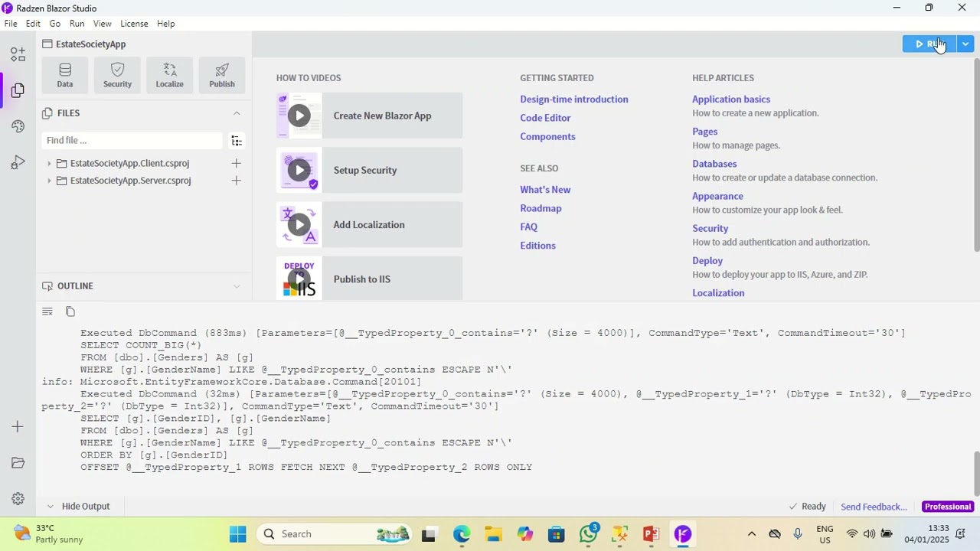The image size is (980, 551).
Task: Open the Localize tool
Action: [x=169, y=75]
